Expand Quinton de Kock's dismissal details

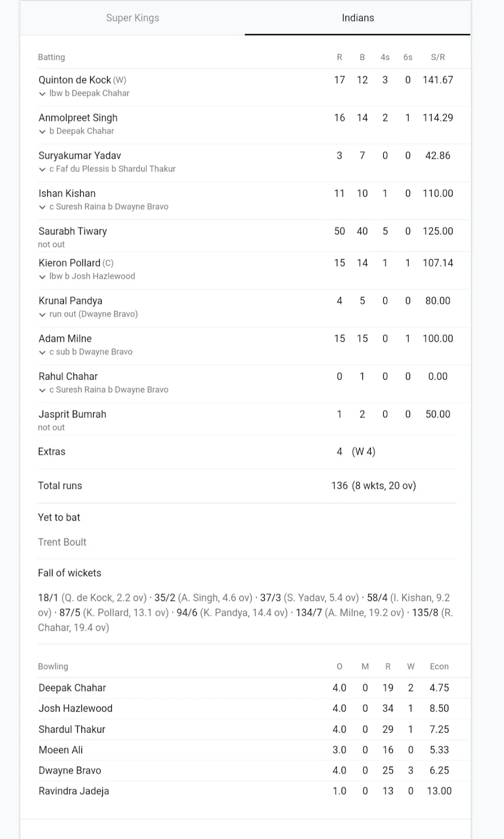[42, 94]
